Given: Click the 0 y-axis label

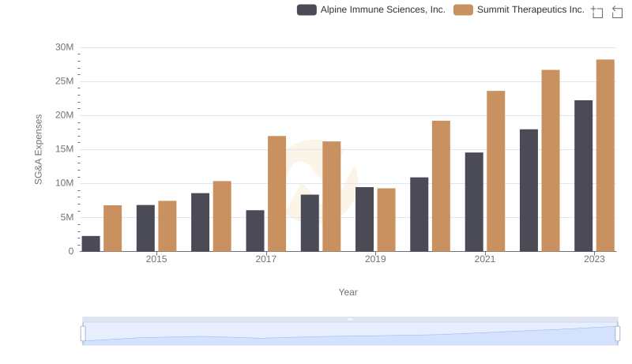Looking at the screenshot, I should point(71,251).
